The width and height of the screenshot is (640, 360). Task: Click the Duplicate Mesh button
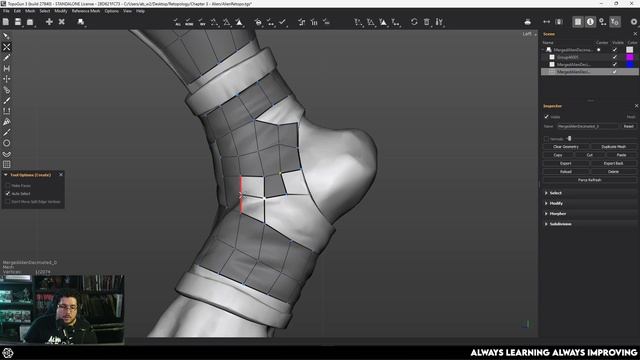coord(613,147)
